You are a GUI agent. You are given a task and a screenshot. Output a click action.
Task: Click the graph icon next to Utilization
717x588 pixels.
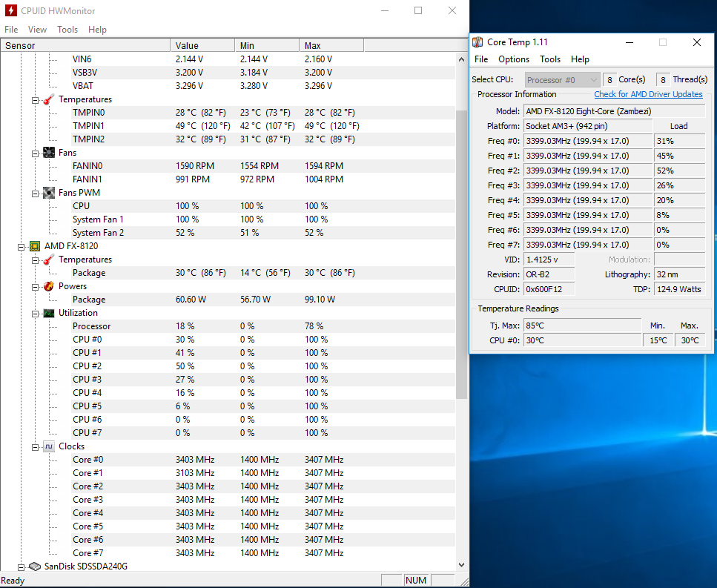click(x=49, y=313)
